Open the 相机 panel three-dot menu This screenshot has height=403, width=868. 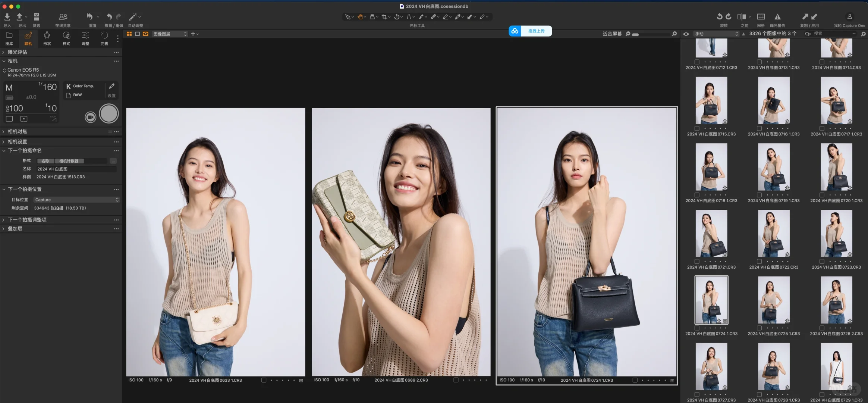(116, 61)
